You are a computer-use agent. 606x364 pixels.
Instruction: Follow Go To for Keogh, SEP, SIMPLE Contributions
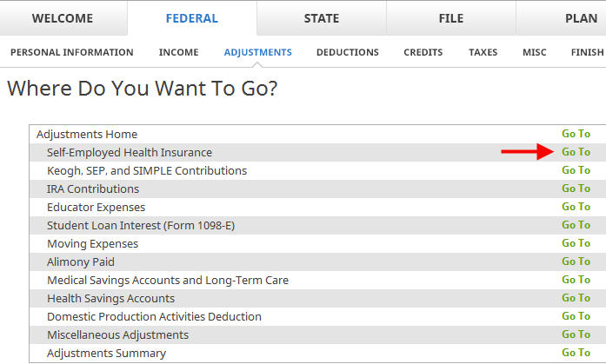576,170
